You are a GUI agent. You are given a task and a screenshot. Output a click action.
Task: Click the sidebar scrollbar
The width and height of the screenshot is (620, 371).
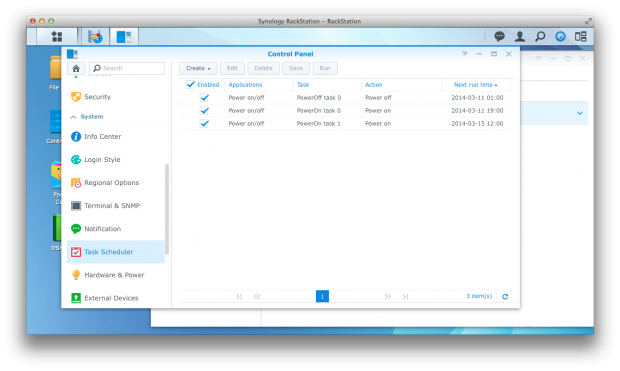pos(167,209)
